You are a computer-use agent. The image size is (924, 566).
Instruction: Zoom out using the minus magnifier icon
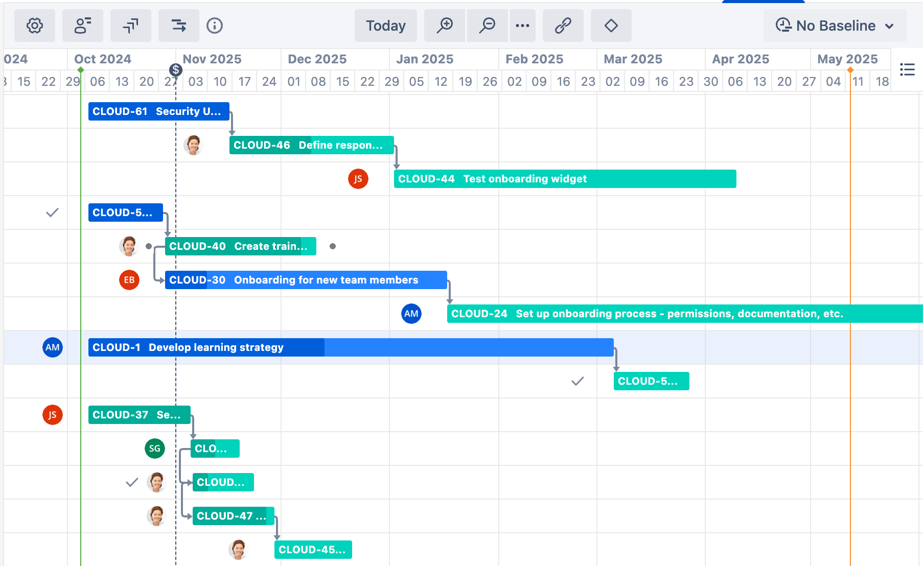click(x=487, y=26)
